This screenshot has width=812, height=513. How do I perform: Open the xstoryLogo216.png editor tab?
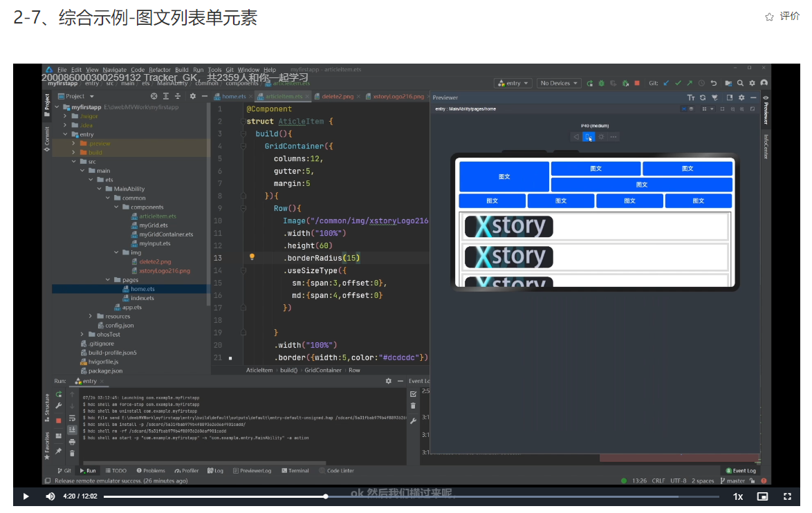[x=398, y=96]
